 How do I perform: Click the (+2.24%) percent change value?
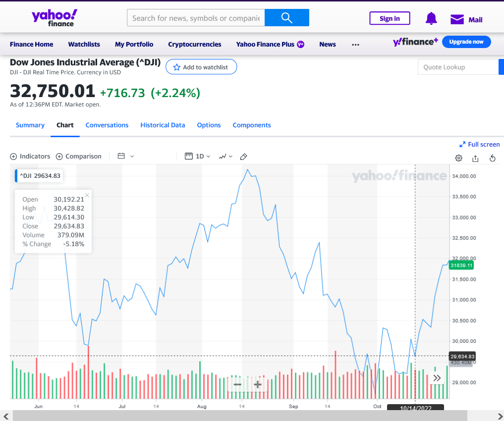(x=175, y=93)
